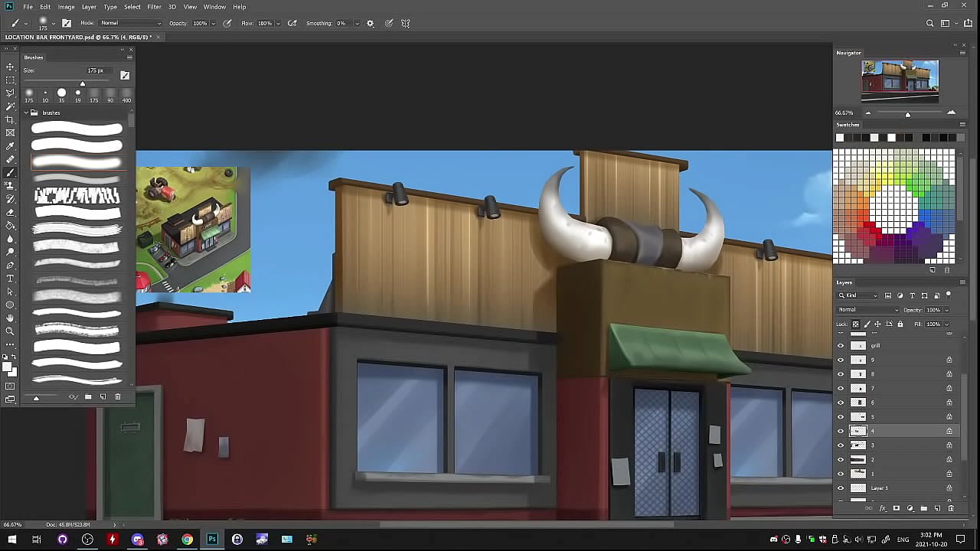
Task: Select the Move tool
Action: (10, 67)
